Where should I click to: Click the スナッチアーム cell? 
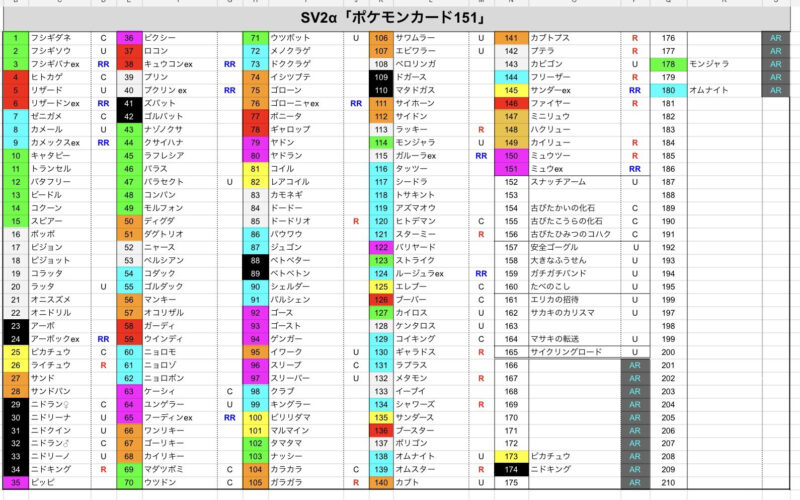pos(574,182)
